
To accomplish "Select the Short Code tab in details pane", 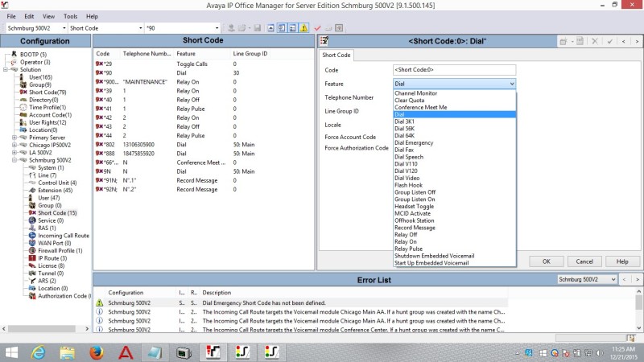I will 336,55.
